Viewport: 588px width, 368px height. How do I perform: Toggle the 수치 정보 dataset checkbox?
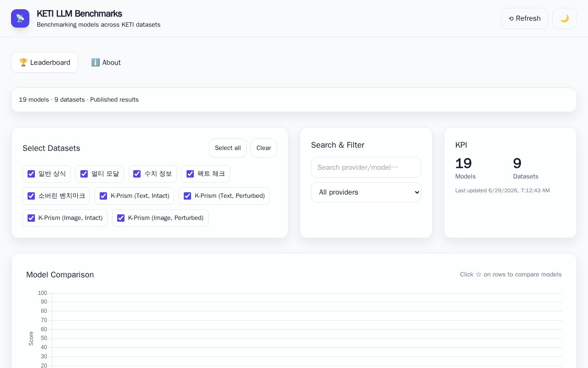click(137, 174)
